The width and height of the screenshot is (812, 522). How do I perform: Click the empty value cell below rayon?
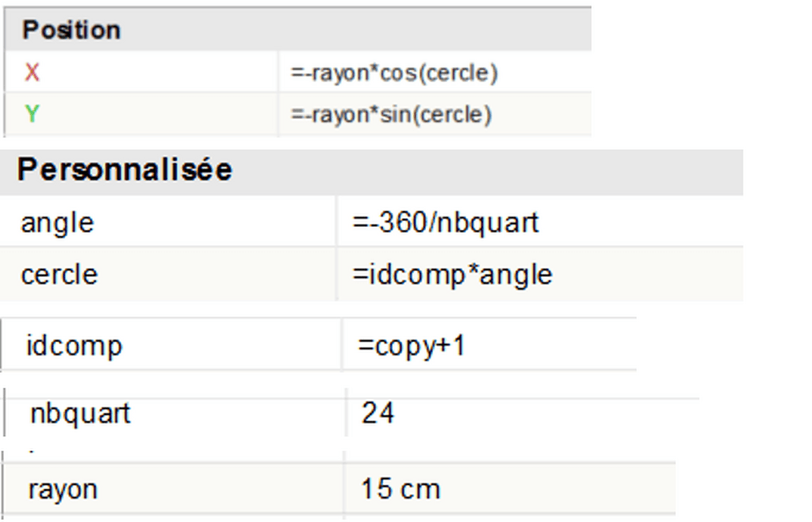tap(507, 517)
